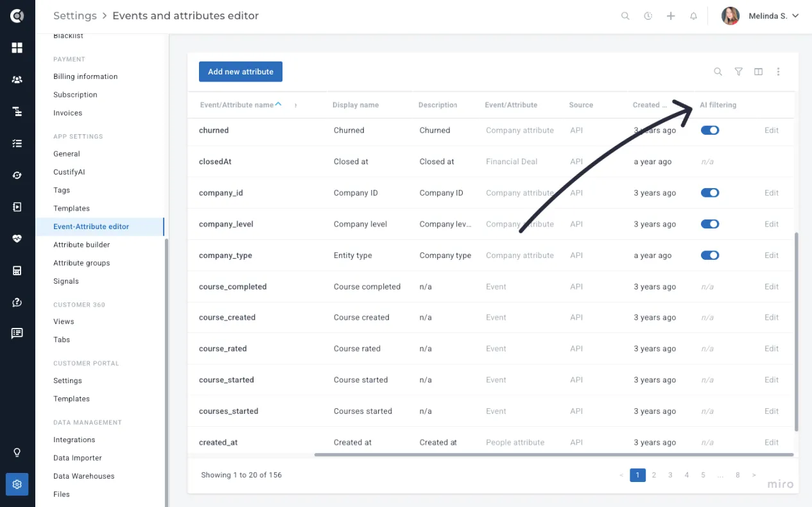
Task: Jump to page 8 of results
Action: [x=738, y=476]
